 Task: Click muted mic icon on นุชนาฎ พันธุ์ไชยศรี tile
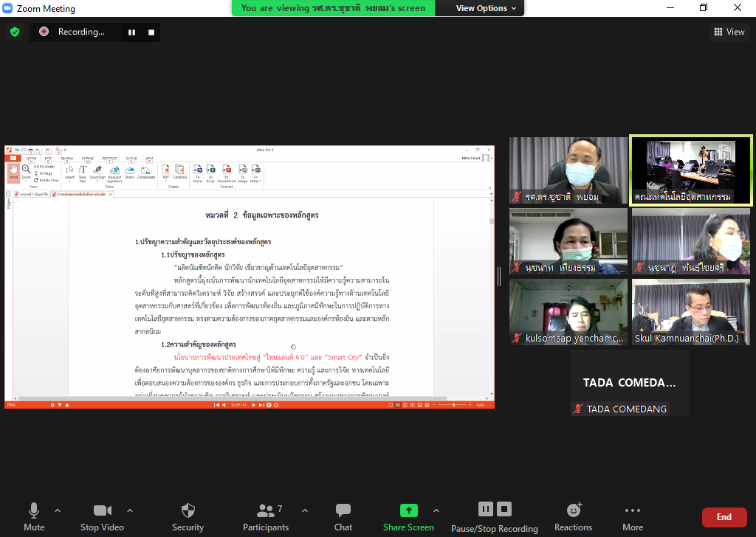point(639,267)
